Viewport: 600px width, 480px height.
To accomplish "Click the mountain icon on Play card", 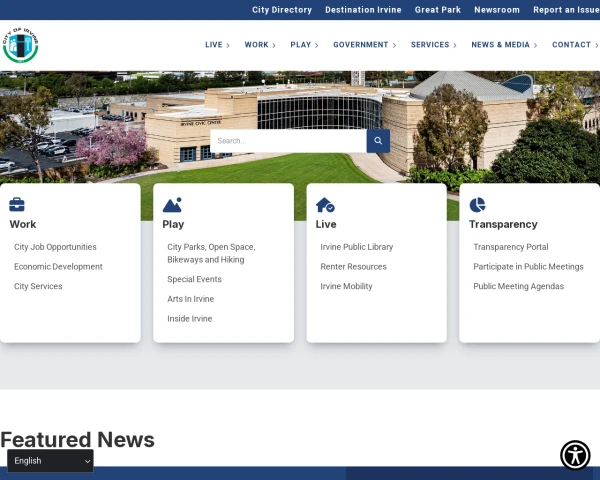I will [172, 205].
